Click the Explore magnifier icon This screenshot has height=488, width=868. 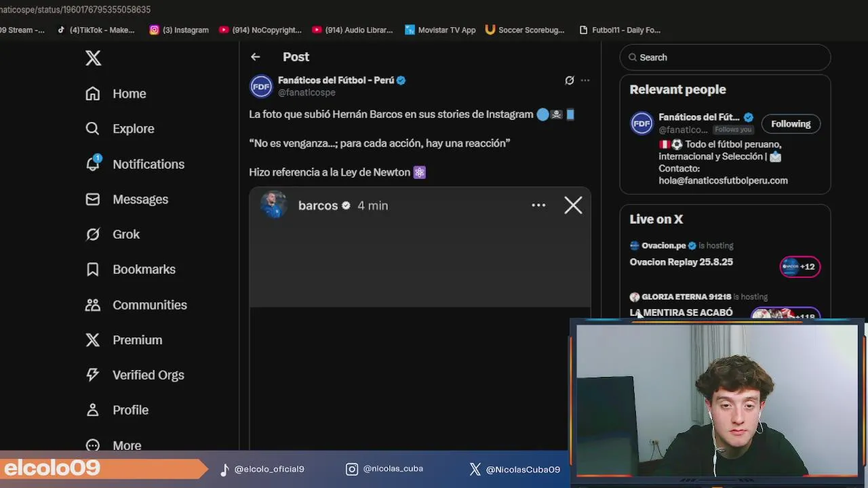(93, 129)
